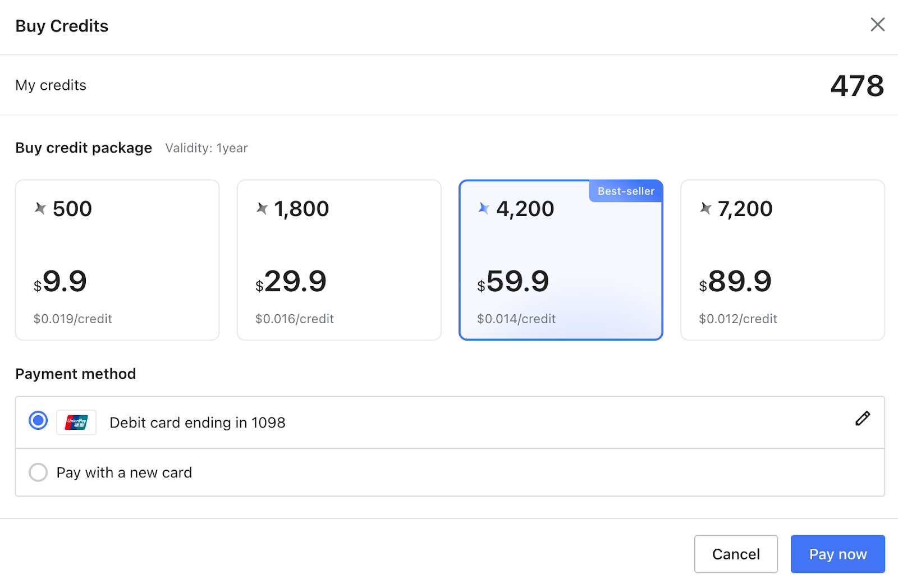Close the Buy Credits dialog
This screenshot has height=588, width=898.
(877, 25)
